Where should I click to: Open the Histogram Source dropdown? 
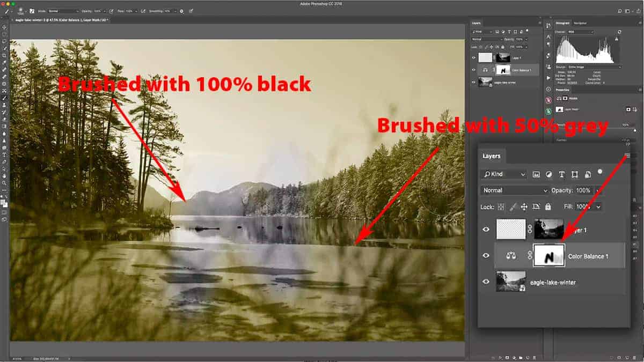tap(595, 67)
